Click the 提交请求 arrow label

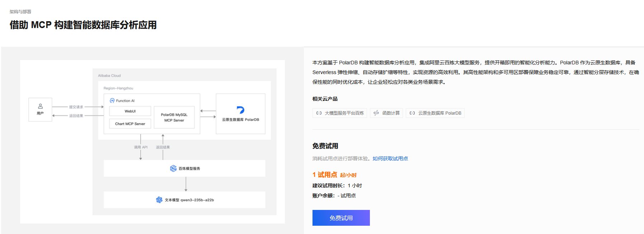click(76, 107)
